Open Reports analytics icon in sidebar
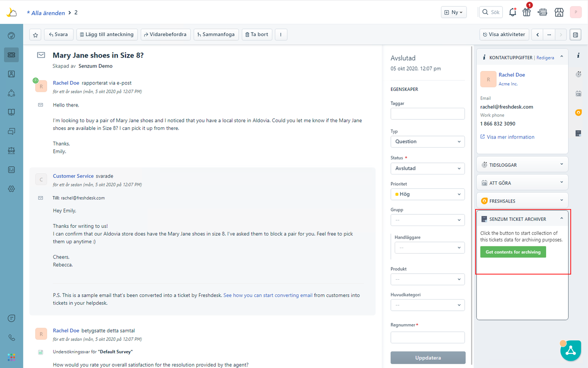Screen dimensions: 588x368 click(12, 170)
